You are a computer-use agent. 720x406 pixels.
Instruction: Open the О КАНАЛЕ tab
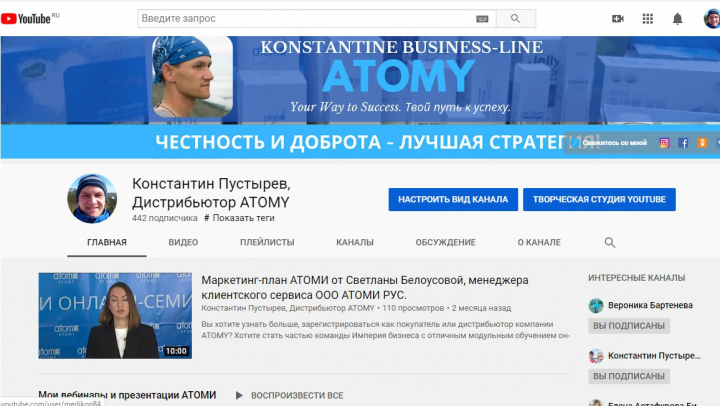539,242
